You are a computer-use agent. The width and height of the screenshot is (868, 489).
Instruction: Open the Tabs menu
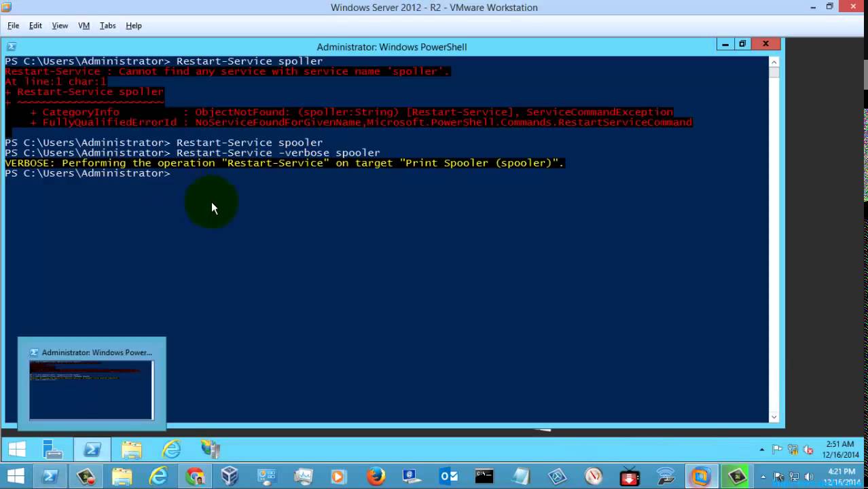tap(107, 26)
